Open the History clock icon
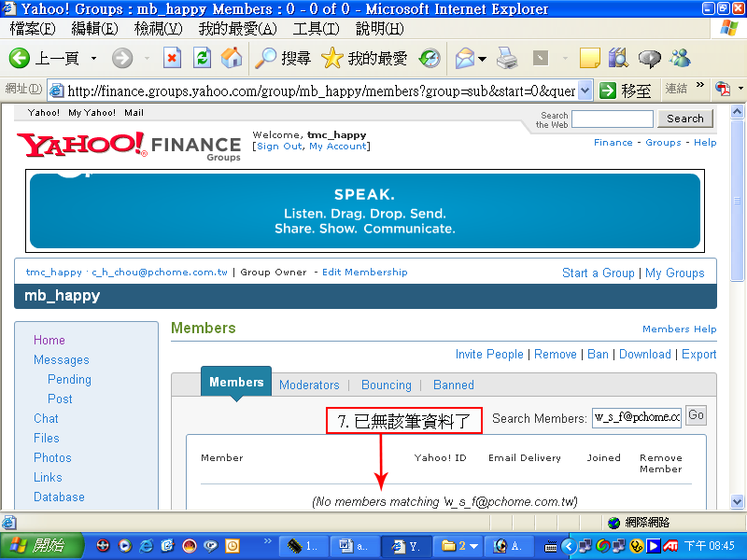 click(x=430, y=59)
